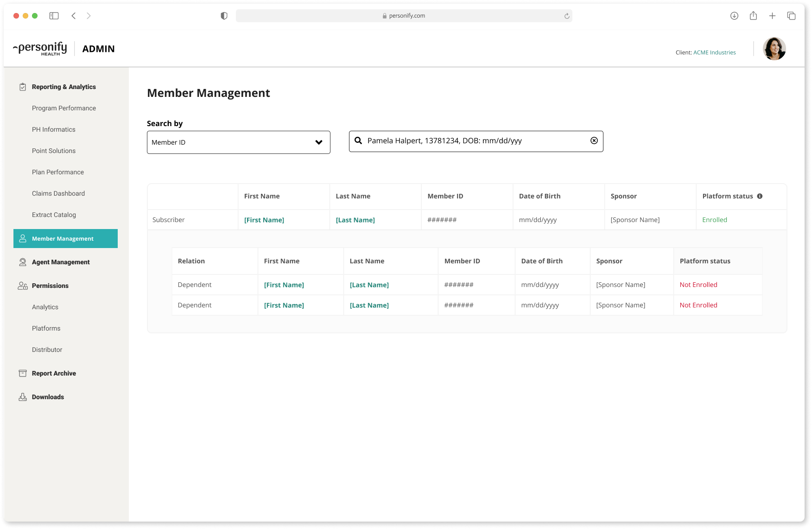The image size is (812, 529).
Task: Click subscriber Enrolled status
Action: 715,220
